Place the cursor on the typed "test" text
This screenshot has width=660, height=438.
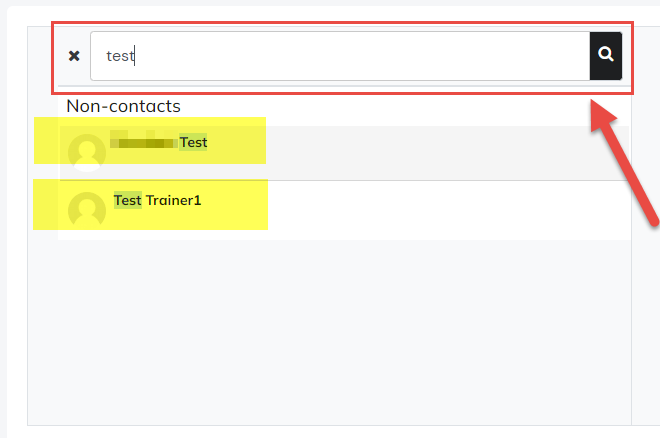point(120,56)
